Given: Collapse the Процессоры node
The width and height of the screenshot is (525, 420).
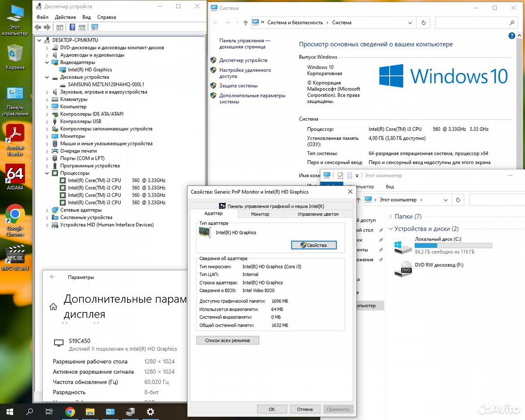Looking at the screenshot, I should [47, 173].
